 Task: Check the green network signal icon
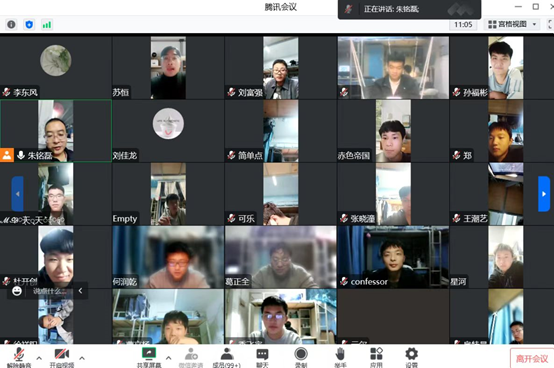pos(47,25)
